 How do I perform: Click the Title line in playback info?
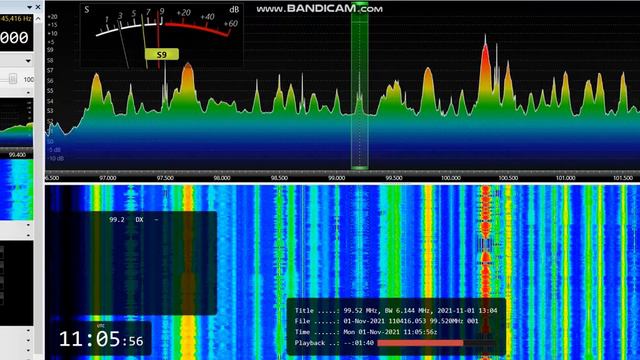[x=396, y=311]
